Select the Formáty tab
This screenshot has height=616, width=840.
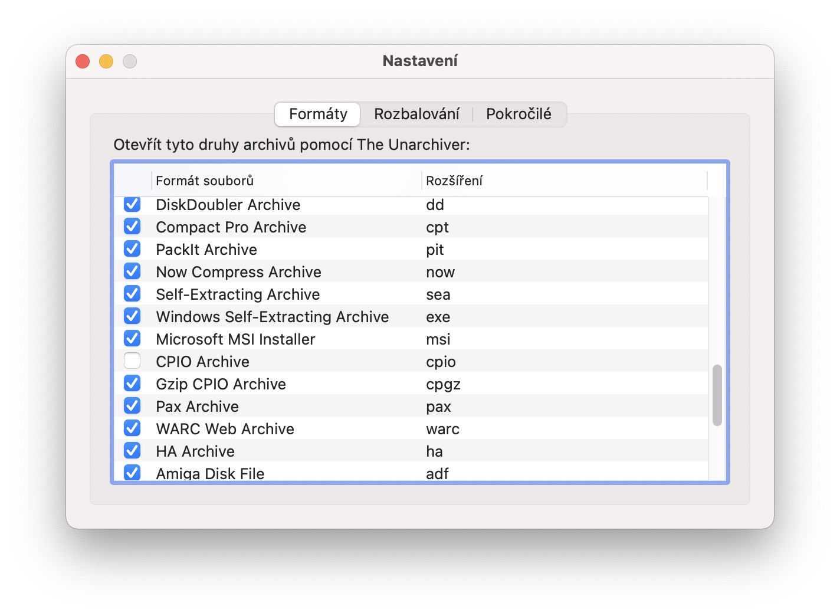point(318,114)
